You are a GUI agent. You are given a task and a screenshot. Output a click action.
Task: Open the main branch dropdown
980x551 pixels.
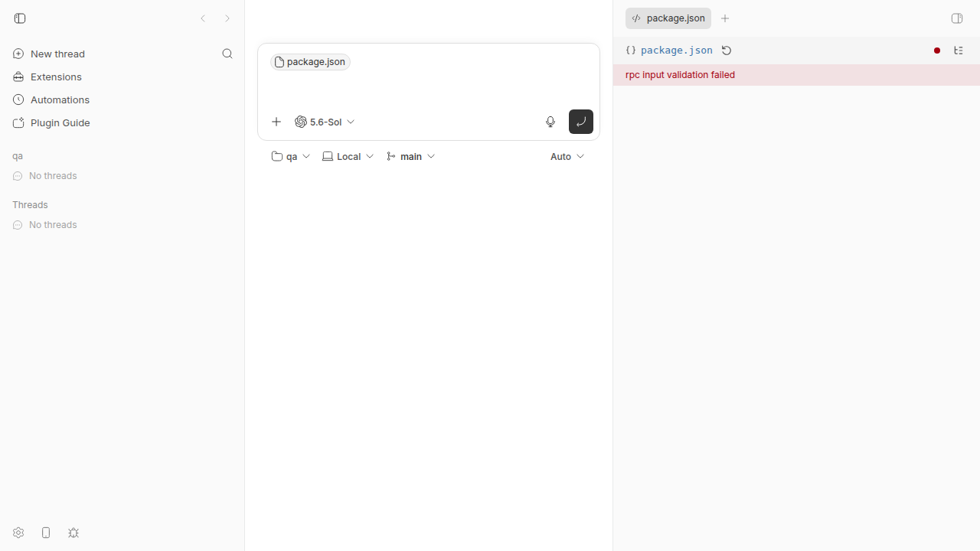[x=411, y=156]
